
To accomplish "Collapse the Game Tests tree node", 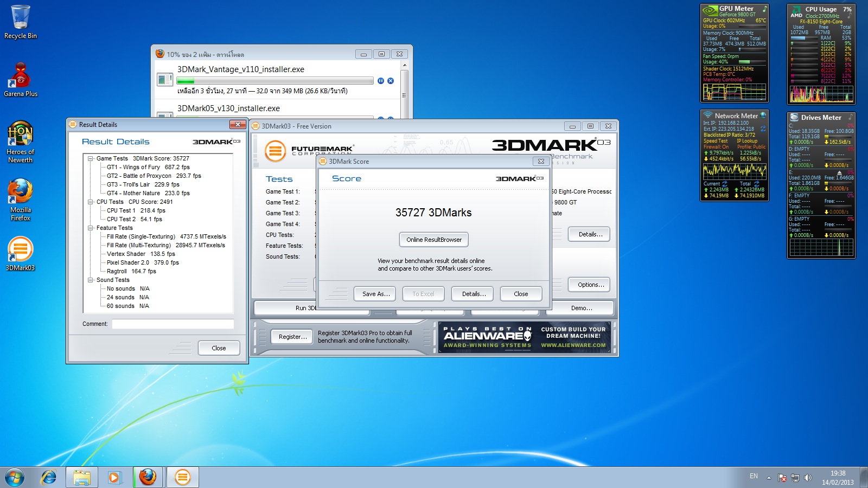I will [x=91, y=158].
